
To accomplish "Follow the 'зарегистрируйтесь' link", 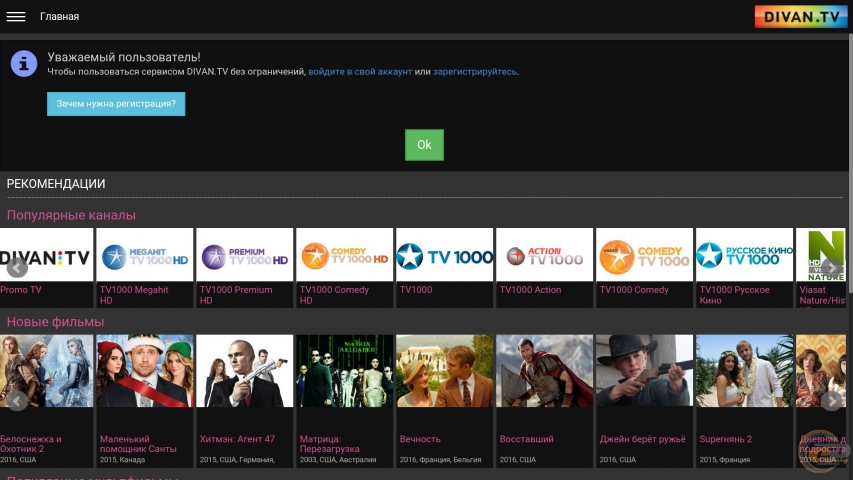I will [475, 72].
